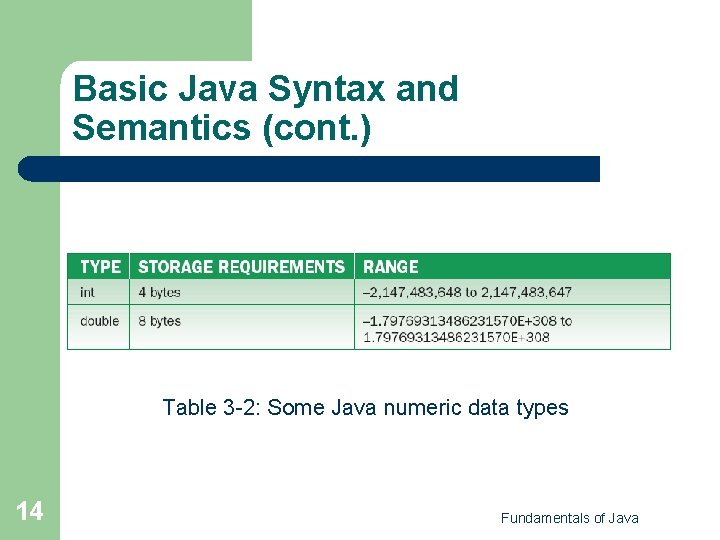Click the '4 bytes' storage cell
The width and height of the screenshot is (720, 540).
[242, 292]
